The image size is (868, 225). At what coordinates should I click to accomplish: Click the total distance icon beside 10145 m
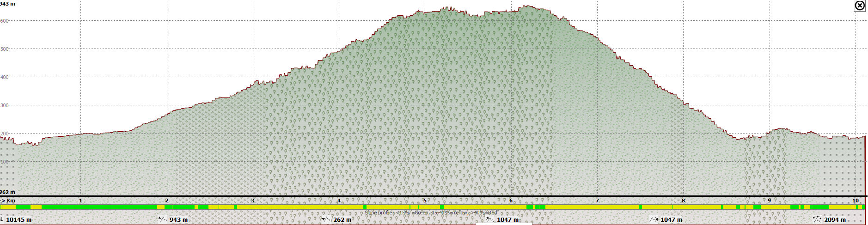1,219
